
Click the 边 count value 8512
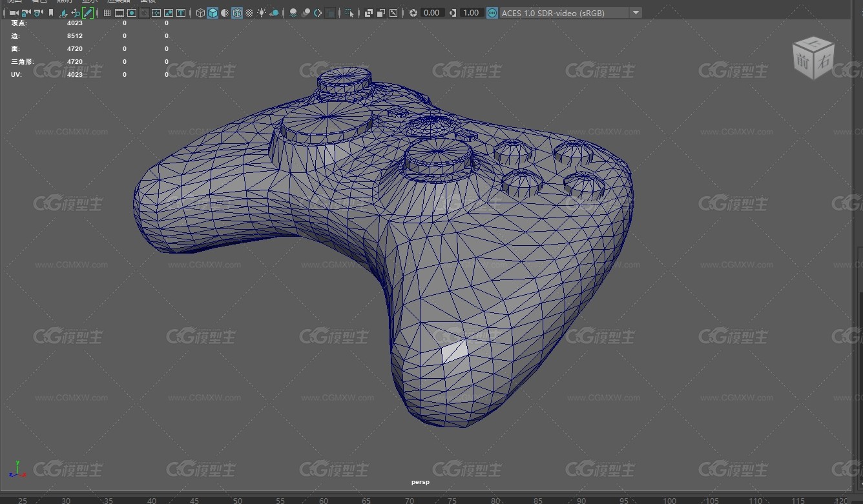75,36
